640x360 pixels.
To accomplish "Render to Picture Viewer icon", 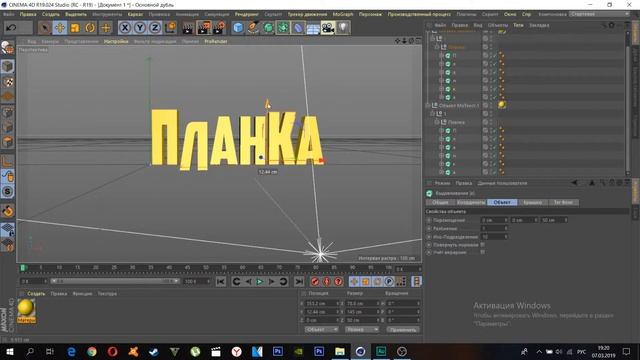I will click(204, 28).
